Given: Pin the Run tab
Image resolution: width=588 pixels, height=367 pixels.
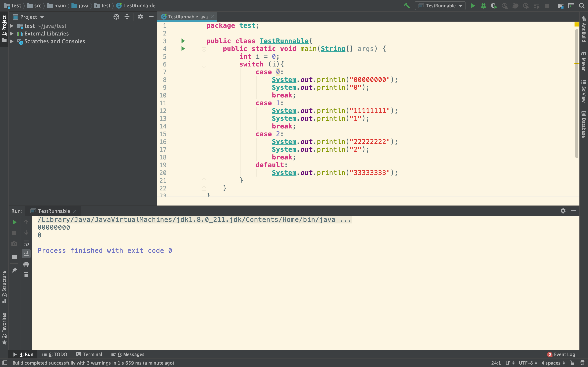Looking at the screenshot, I should 14,270.
